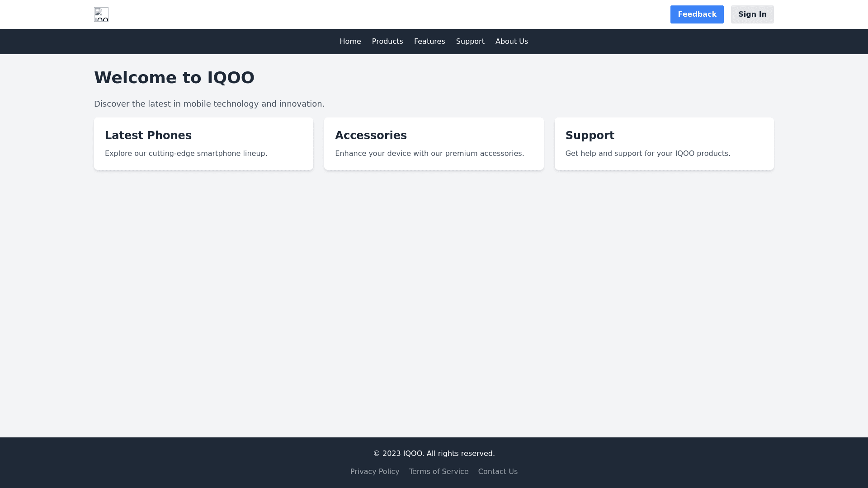Open the Privacy Policy footer link
Viewport: 868px width, 488px height.
point(374,472)
